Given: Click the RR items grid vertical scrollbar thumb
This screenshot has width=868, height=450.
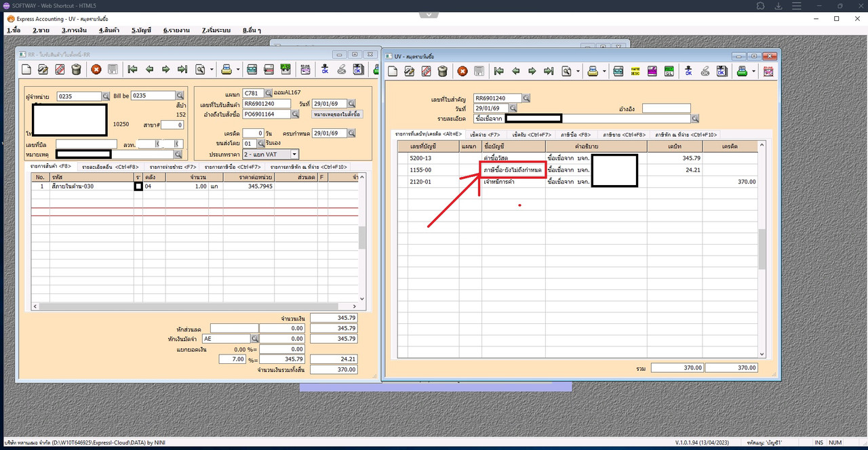Looking at the screenshot, I should (x=362, y=238).
